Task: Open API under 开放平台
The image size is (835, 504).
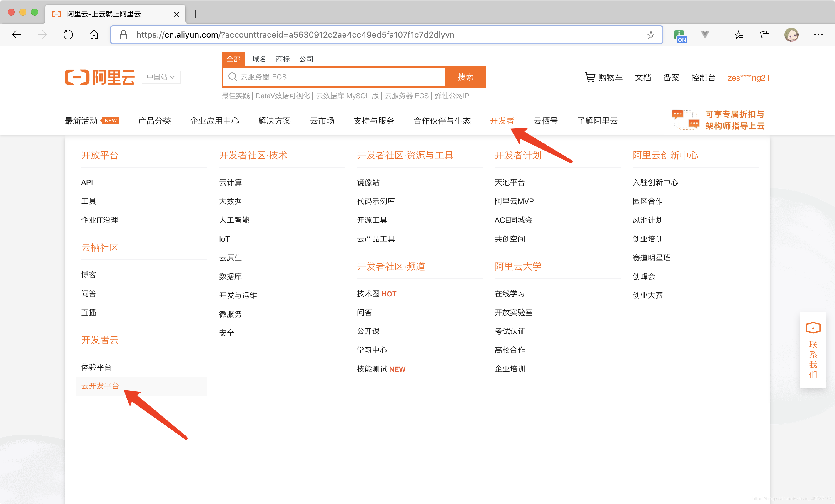Action: coord(87,182)
